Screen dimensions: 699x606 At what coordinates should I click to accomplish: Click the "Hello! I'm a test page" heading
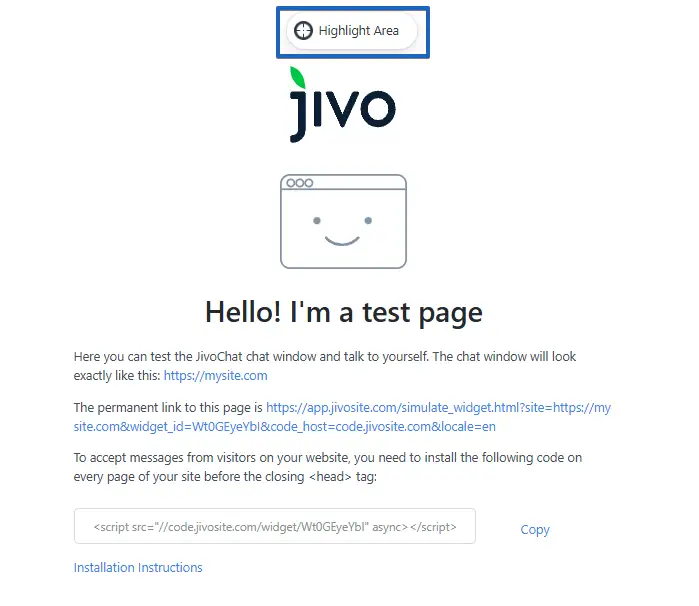(x=344, y=313)
